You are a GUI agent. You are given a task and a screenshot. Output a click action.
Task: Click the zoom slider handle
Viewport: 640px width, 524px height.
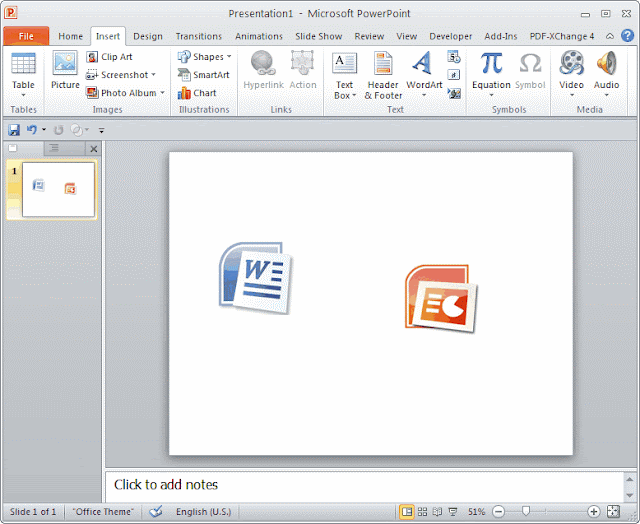click(x=526, y=511)
